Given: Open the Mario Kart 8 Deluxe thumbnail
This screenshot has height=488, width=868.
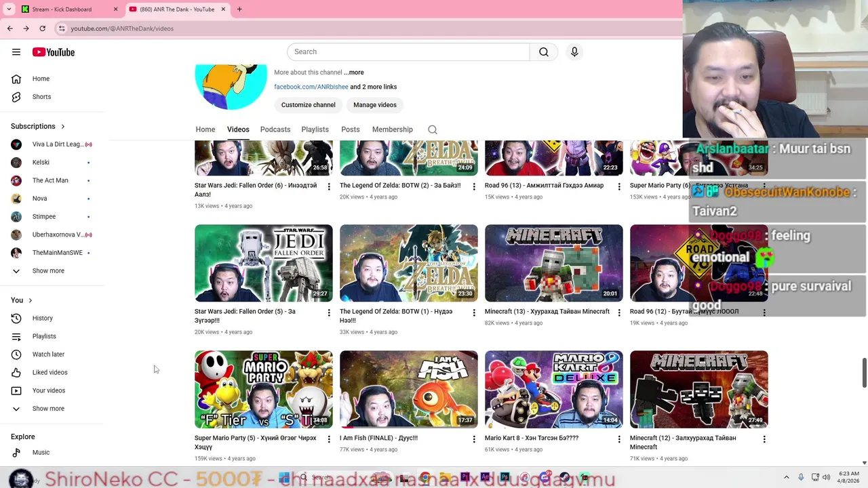Looking at the screenshot, I should click(554, 390).
